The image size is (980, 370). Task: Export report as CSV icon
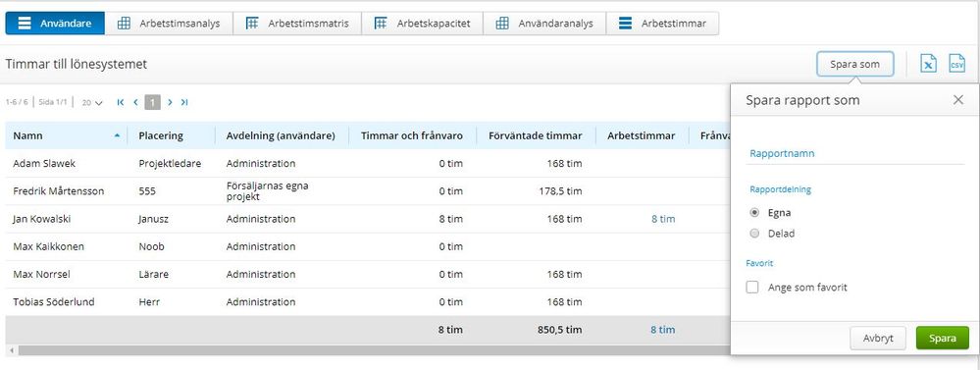click(x=956, y=64)
